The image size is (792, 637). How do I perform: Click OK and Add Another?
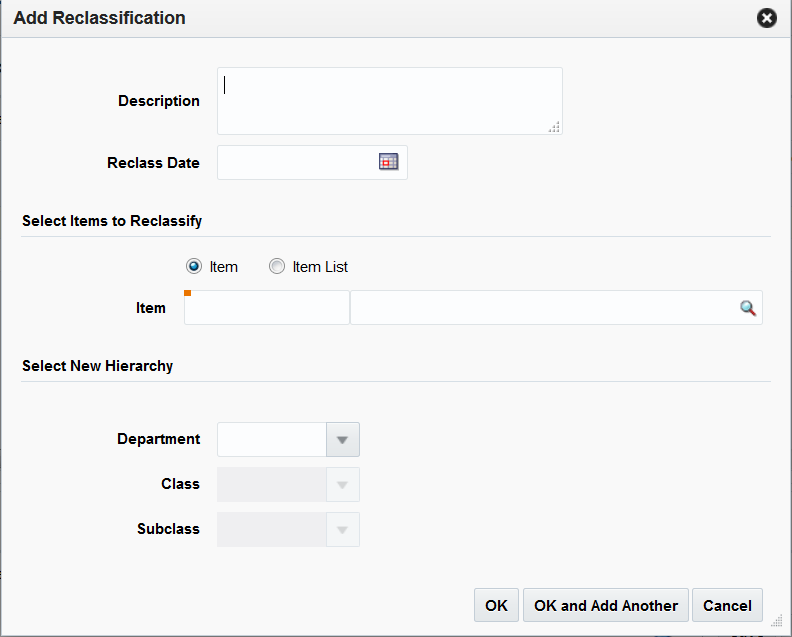[606, 605]
